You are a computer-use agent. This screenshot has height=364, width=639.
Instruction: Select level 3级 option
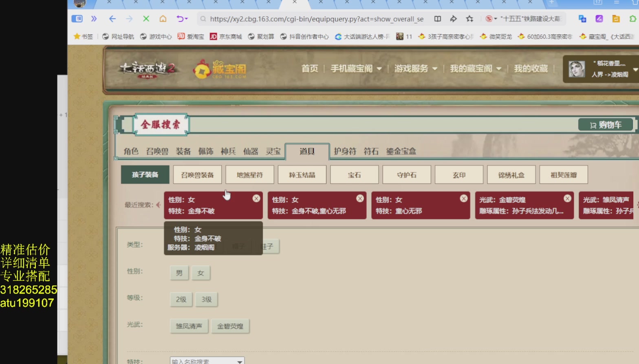207,299
